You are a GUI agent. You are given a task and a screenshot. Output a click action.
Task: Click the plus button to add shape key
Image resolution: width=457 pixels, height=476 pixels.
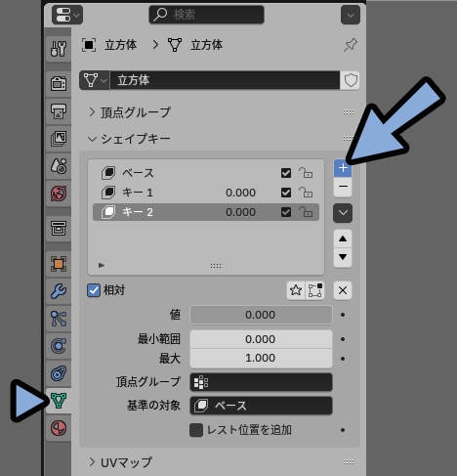click(343, 168)
